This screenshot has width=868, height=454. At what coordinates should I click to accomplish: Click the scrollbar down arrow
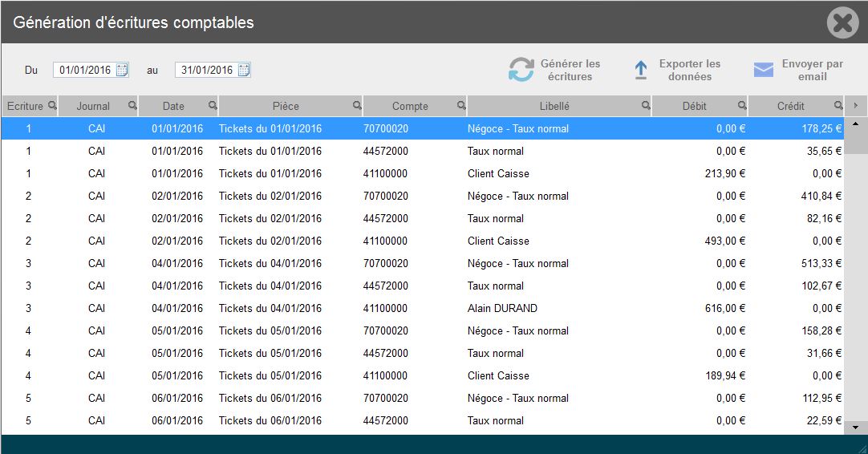click(855, 428)
